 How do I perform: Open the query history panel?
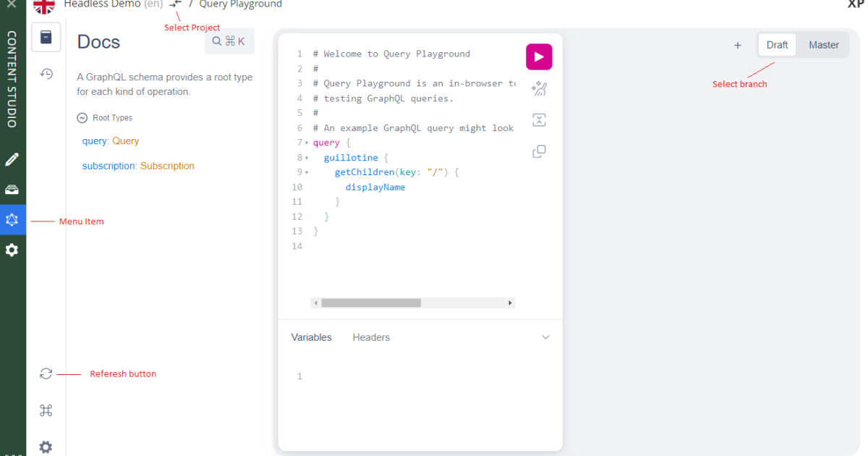(x=46, y=73)
